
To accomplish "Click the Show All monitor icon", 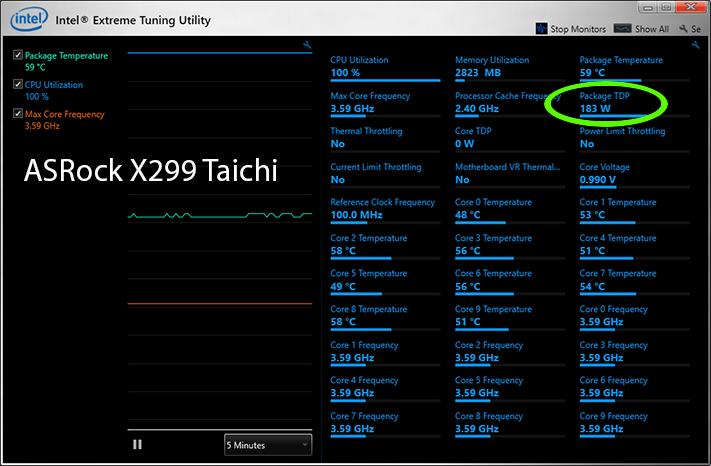I will point(622,28).
